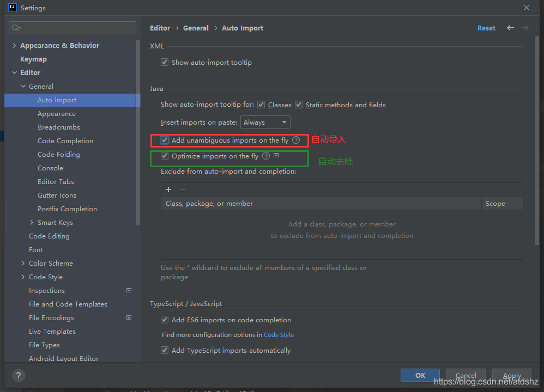Image resolution: width=544 pixels, height=392 pixels.
Task: Toggle Static methods and fields checkbox
Action: 299,105
